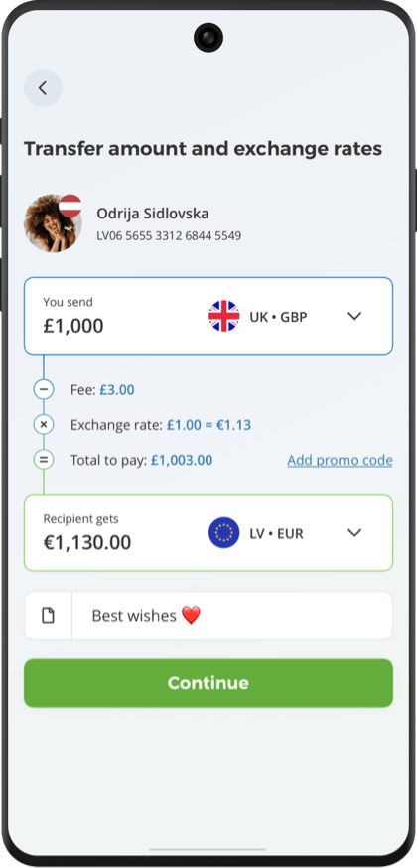The height and width of the screenshot is (868, 417).
Task: Tap the green Continue button
Action: pos(208,683)
